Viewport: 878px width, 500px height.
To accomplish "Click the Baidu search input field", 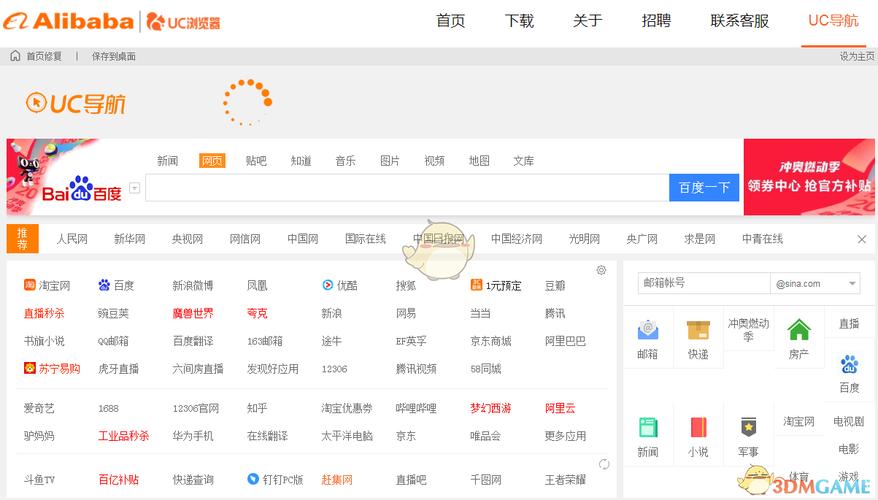I will click(x=407, y=188).
